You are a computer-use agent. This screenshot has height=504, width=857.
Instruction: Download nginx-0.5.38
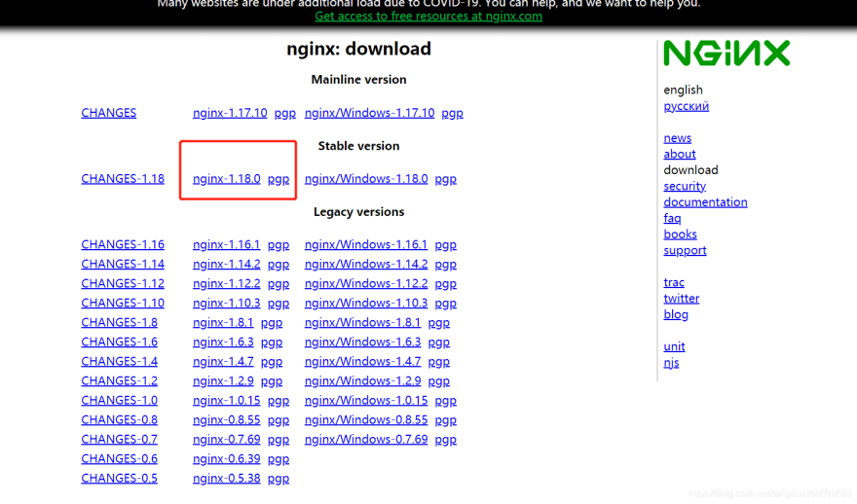click(227, 479)
